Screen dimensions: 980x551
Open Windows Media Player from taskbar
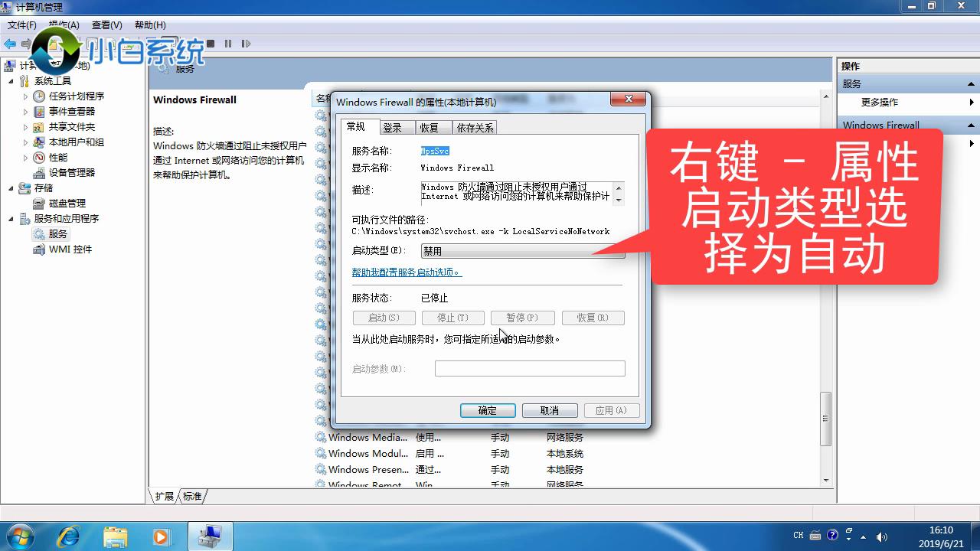tap(161, 536)
